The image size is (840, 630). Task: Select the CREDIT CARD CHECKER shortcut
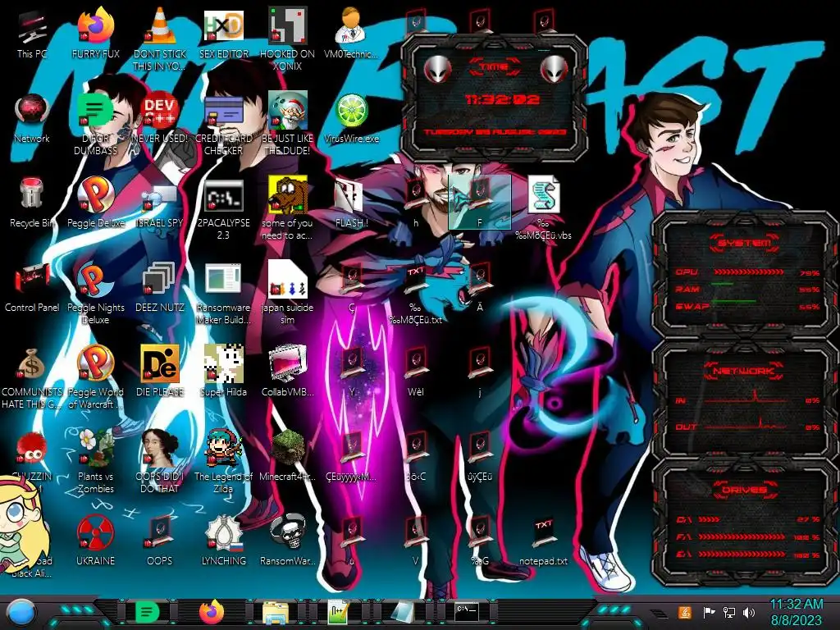click(x=223, y=125)
